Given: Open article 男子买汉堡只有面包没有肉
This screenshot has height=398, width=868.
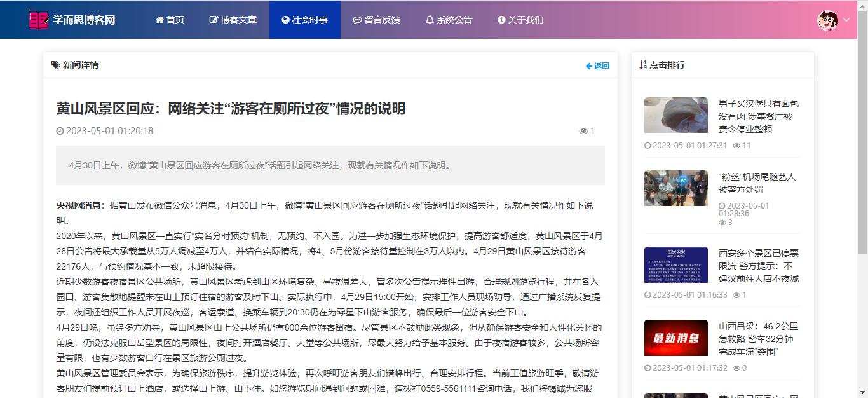Looking at the screenshot, I should 759,116.
